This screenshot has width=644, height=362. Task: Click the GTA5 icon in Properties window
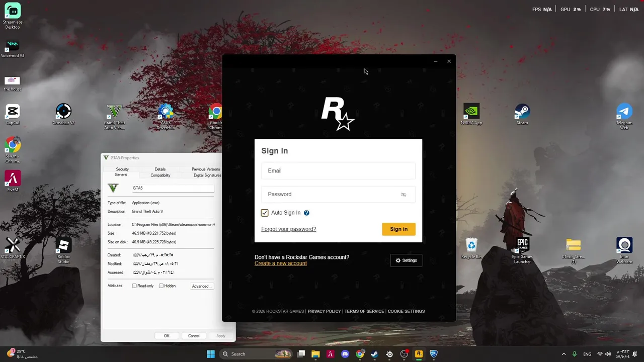pyautogui.click(x=113, y=188)
